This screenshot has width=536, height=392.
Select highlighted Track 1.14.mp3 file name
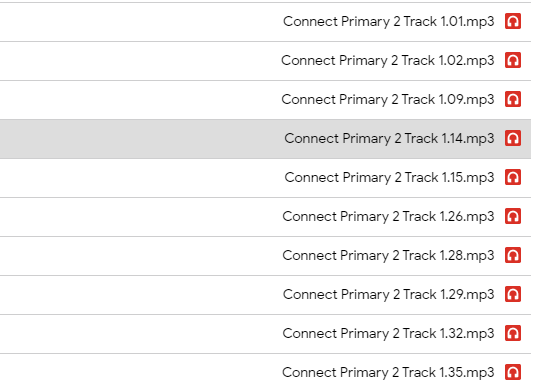click(x=389, y=139)
